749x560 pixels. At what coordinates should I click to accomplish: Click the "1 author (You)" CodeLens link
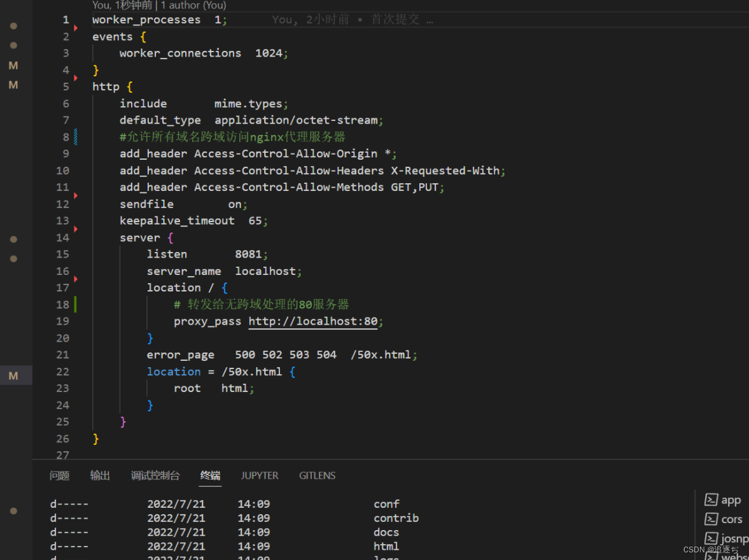pyautogui.click(x=193, y=5)
